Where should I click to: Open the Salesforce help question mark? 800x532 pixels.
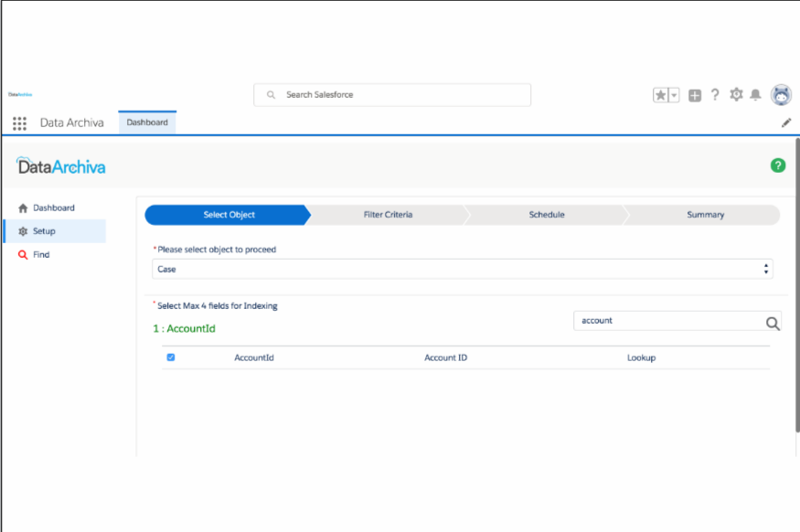tap(715, 95)
